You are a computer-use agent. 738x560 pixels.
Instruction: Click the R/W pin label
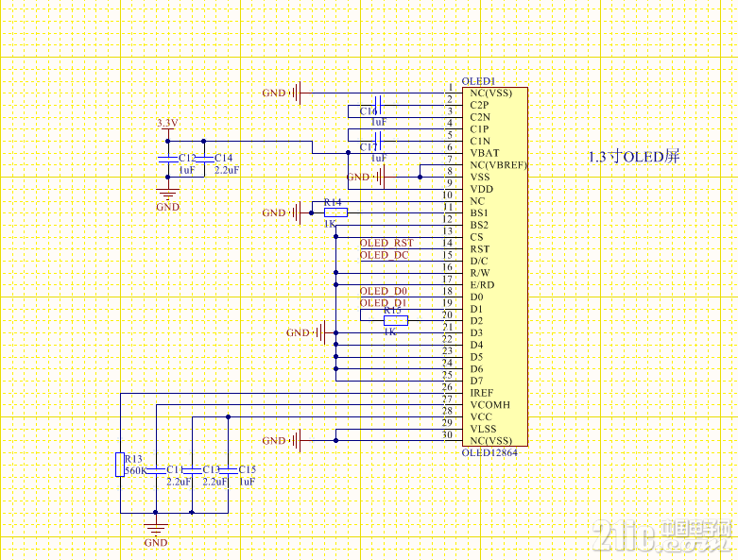click(x=480, y=273)
